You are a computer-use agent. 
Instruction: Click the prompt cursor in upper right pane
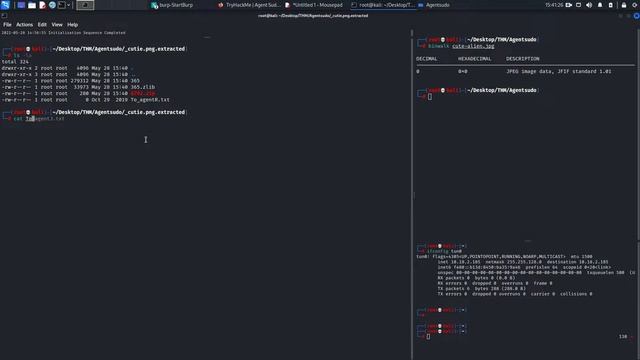click(x=430, y=97)
